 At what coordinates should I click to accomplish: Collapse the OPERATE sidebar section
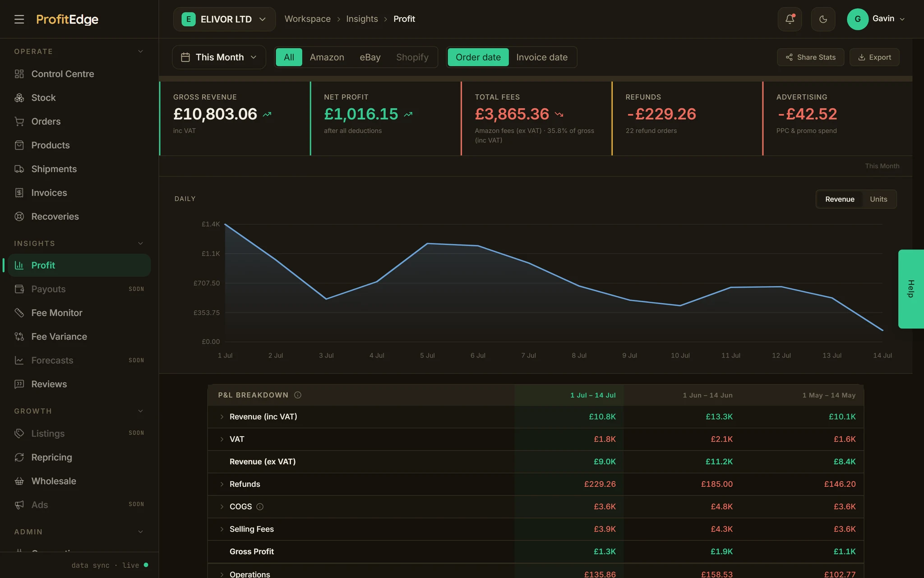(x=140, y=51)
